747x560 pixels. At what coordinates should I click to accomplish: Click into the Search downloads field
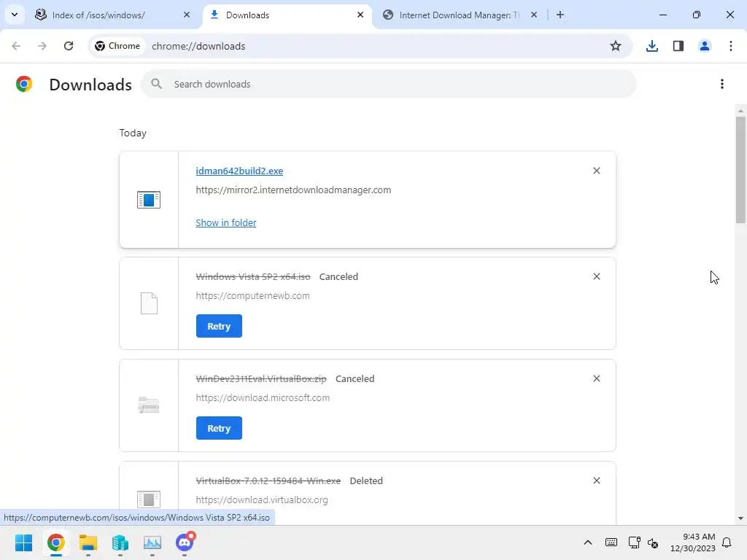(x=388, y=84)
